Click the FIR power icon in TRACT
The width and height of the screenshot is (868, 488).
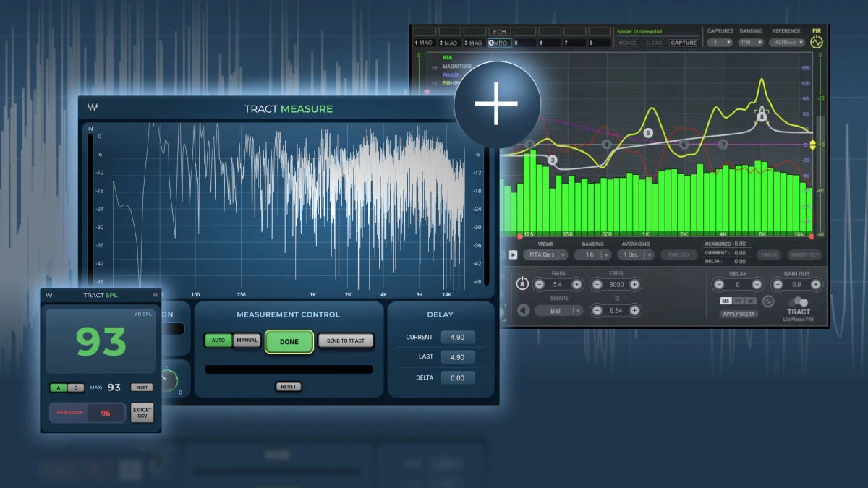[x=817, y=42]
